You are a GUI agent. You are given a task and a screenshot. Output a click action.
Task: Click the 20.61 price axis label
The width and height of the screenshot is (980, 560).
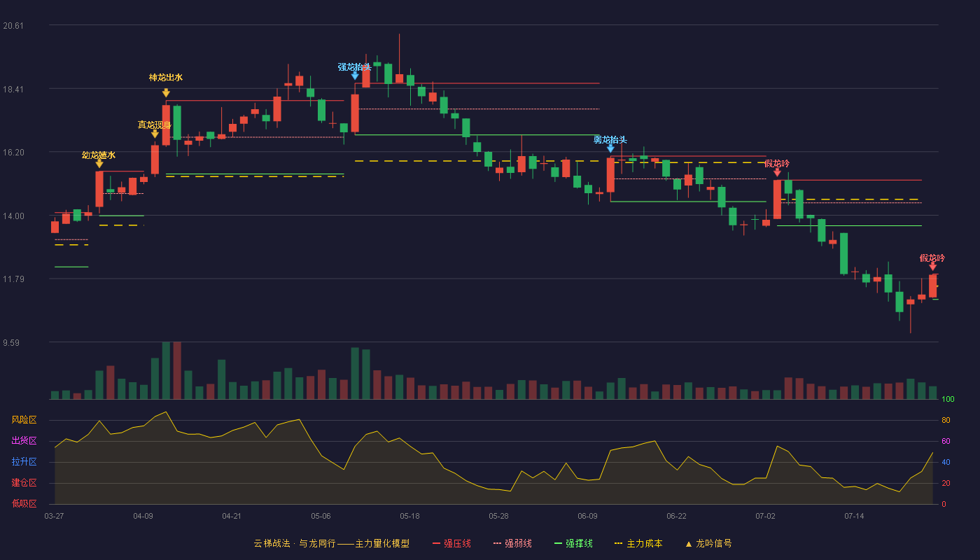13,26
